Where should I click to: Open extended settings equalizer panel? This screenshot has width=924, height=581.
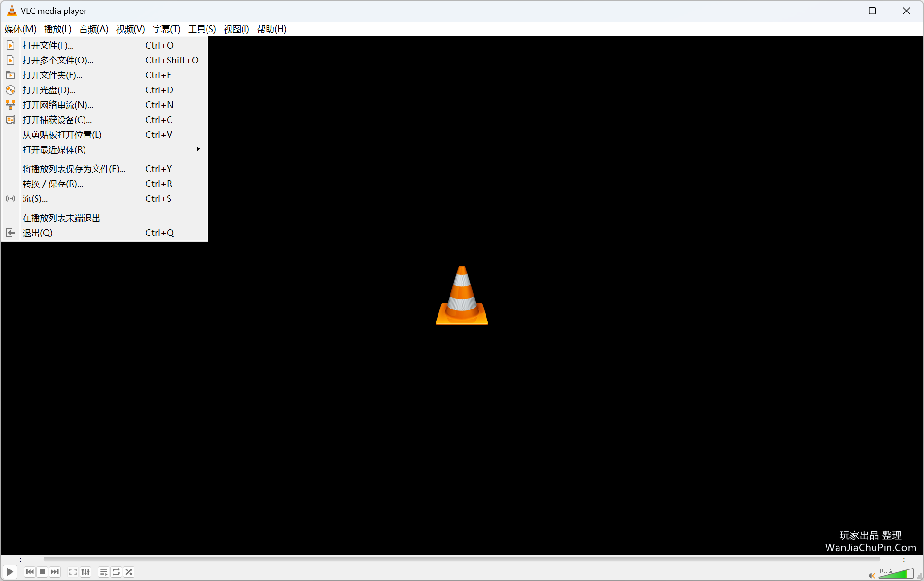85,572
